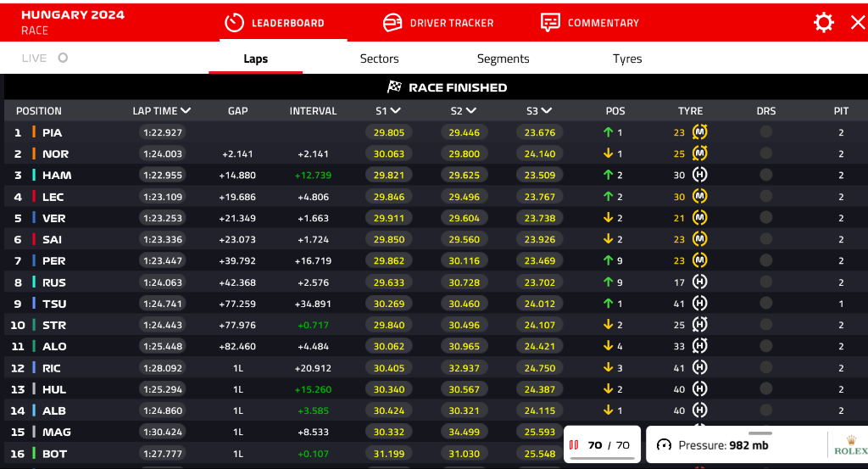Click PER's DRS indicator dot

pyautogui.click(x=766, y=260)
